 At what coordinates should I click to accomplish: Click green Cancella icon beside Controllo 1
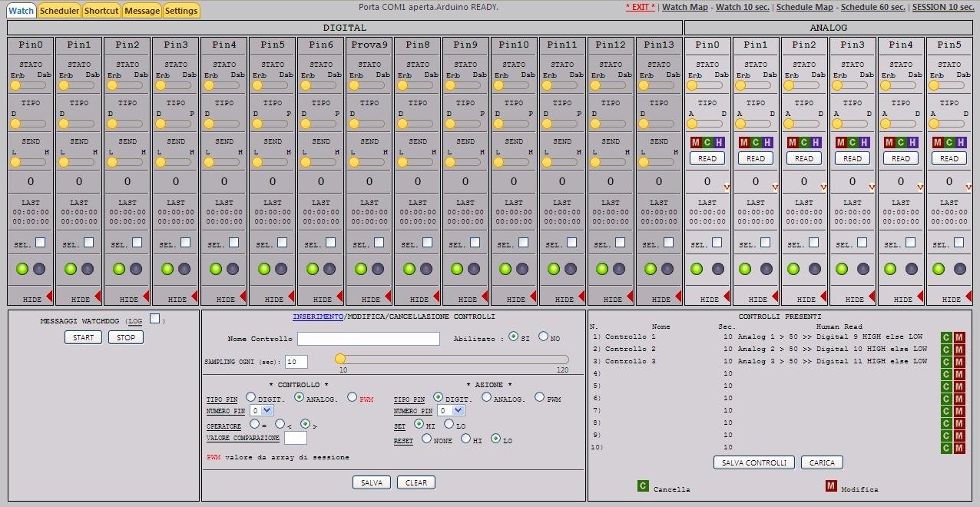click(x=946, y=338)
